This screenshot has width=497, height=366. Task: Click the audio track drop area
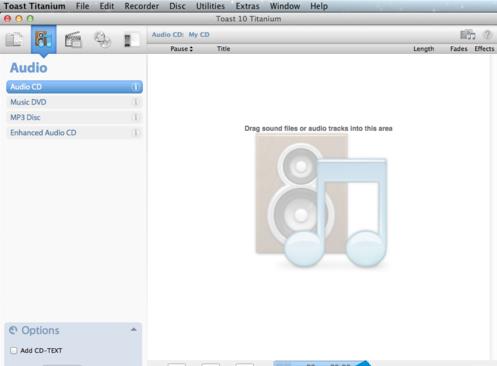[x=318, y=207]
